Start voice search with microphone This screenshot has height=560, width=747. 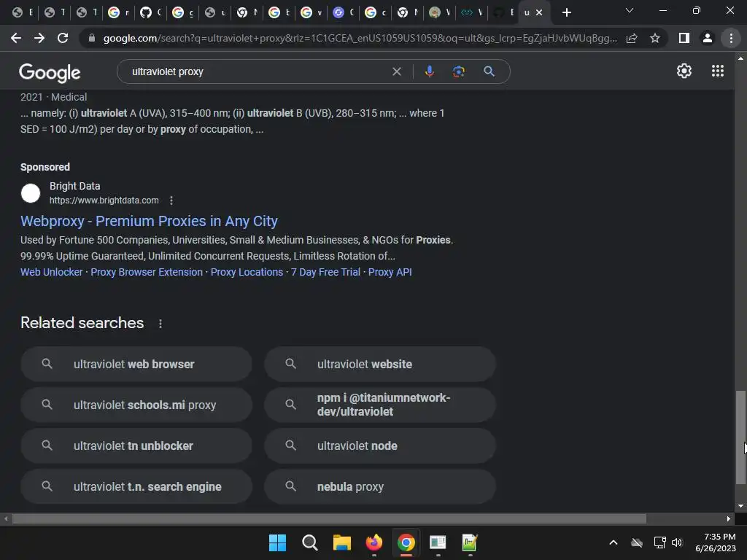tap(429, 71)
